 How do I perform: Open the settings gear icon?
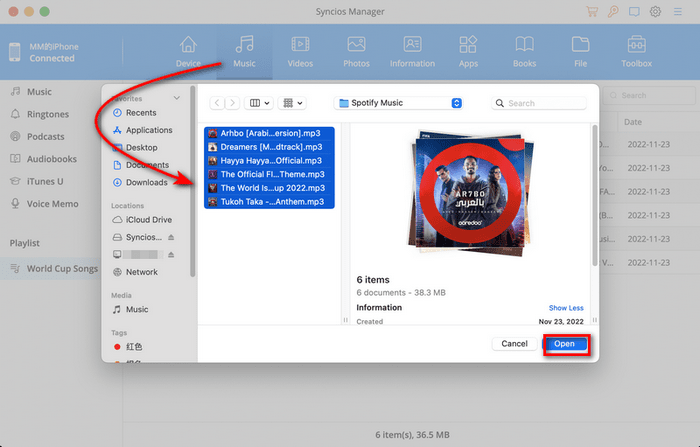[x=656, y=12]
